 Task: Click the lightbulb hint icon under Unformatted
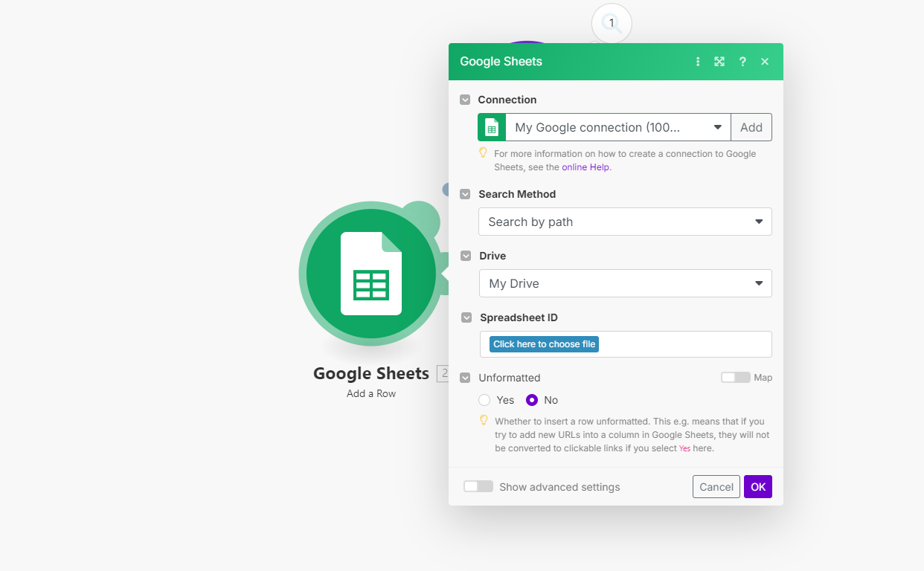(x=484, y=421)
